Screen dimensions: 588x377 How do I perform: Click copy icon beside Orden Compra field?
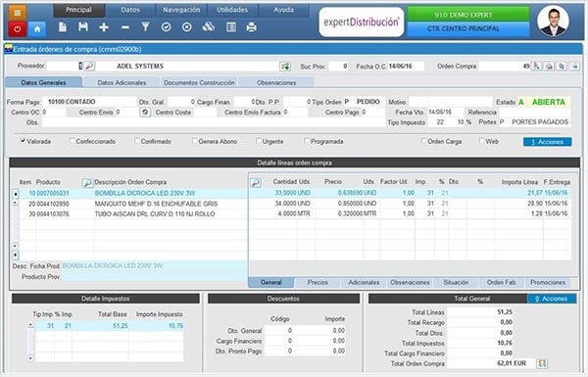pos(562,66)
